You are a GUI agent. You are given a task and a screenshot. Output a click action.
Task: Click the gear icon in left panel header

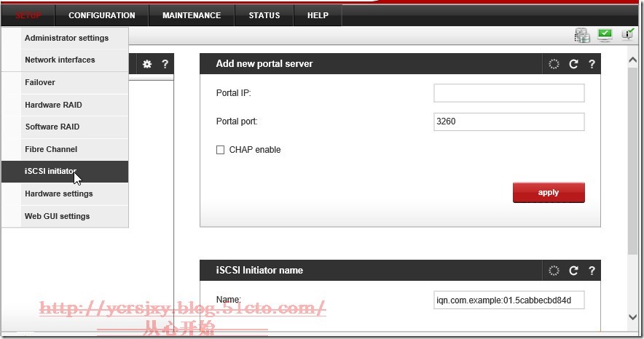(147, 64)
